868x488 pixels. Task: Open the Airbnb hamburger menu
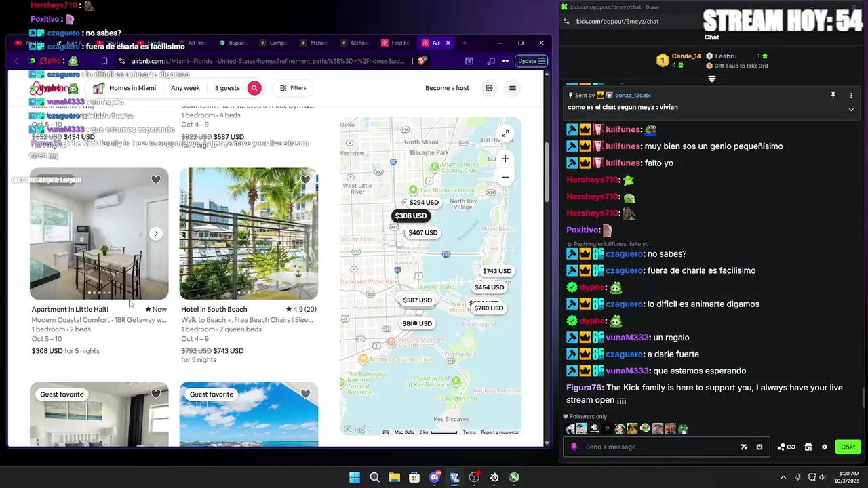tap(513, 88)
